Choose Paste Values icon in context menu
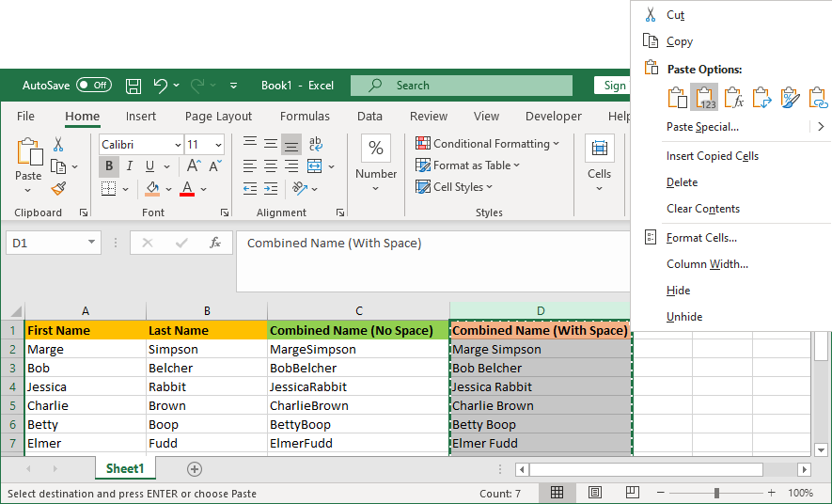 pyautogui.click(x=704, y=98)
